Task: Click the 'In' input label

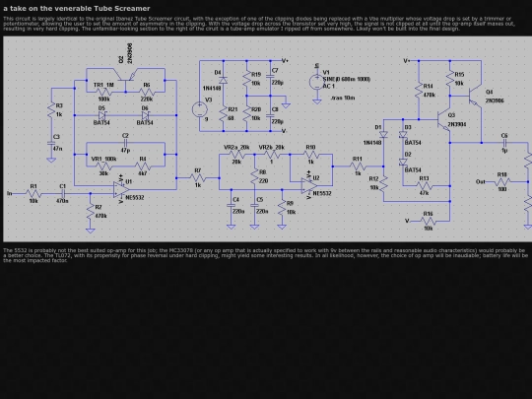Action: (x=10, y=193)
